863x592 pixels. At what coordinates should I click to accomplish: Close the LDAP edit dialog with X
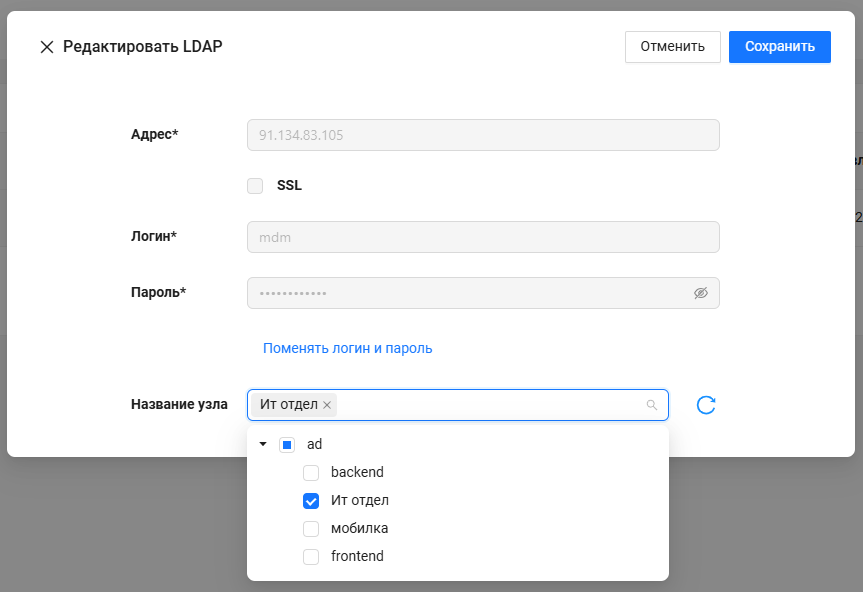pos(46,47)
